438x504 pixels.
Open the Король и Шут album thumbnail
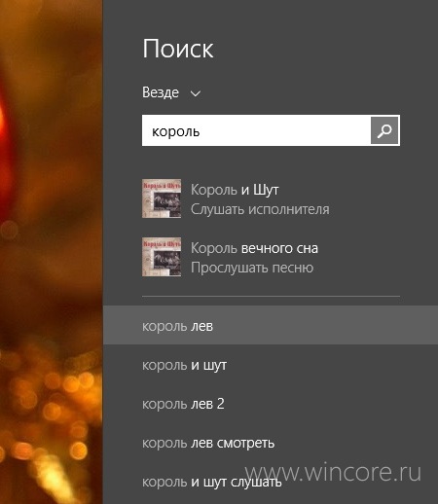(162, 198)
